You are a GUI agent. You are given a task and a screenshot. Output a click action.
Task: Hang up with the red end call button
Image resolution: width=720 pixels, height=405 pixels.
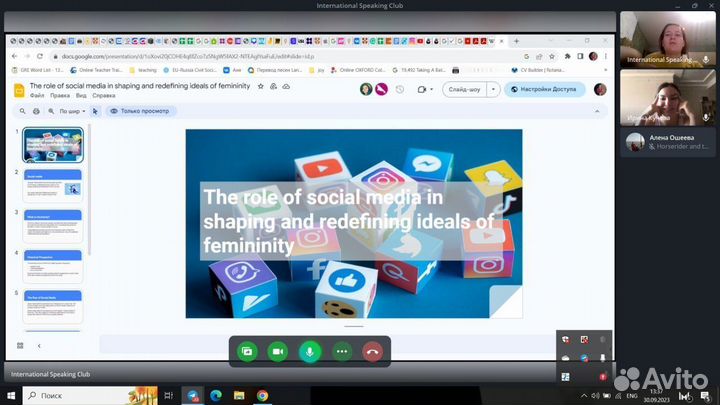tap(374, 351)
